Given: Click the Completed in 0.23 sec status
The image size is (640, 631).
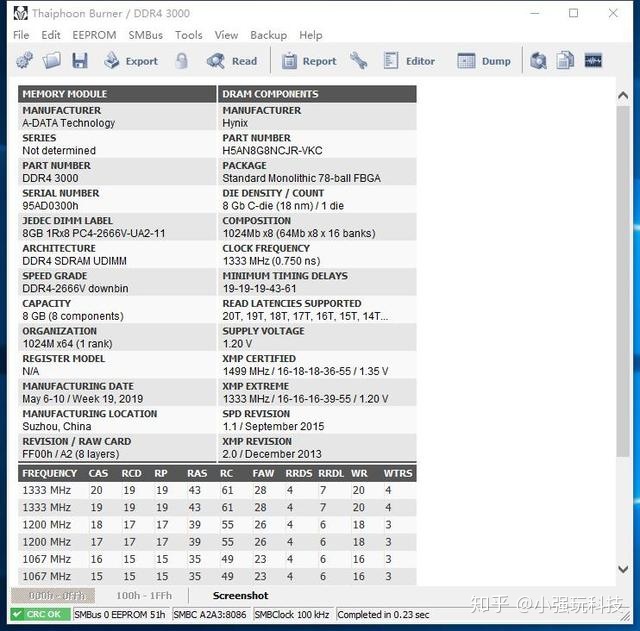Looking at the screenshot, I should (x=383, y=614).
